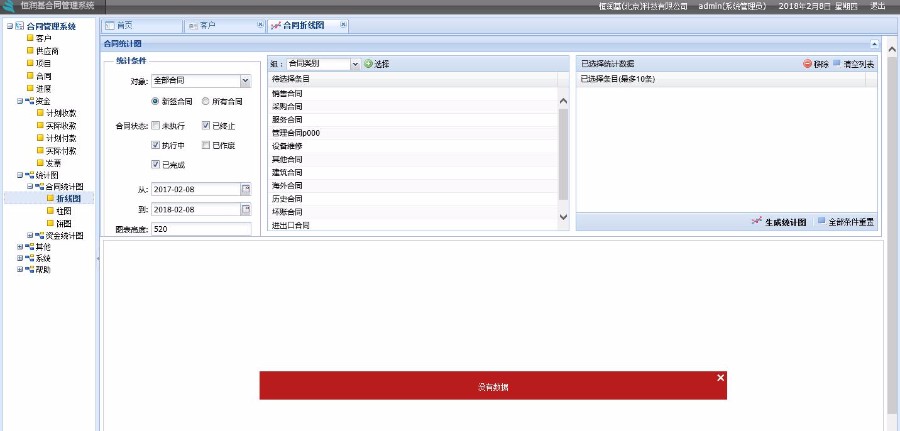This screenshot has width=900, height=431.
Task: Expand the 其他 tree node
Action: [x=20, y=247]
